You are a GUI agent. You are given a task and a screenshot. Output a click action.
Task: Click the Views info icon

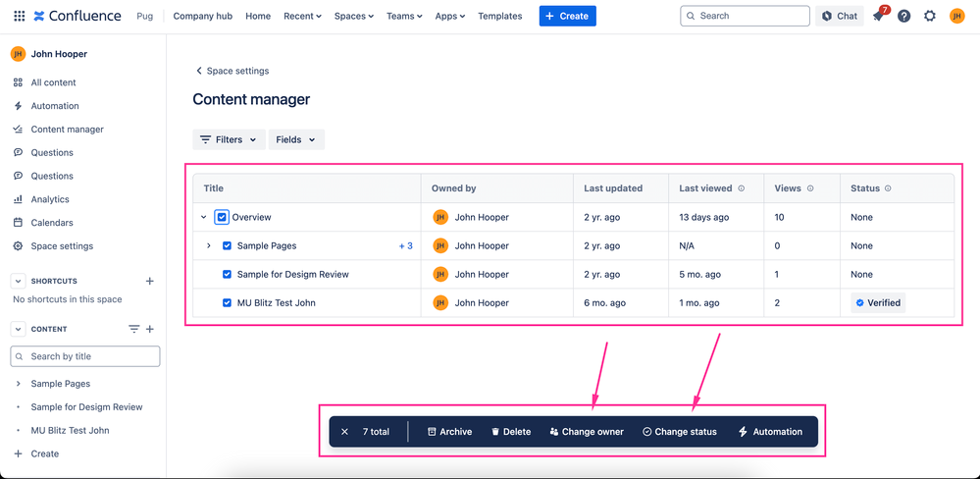[810, 188]
